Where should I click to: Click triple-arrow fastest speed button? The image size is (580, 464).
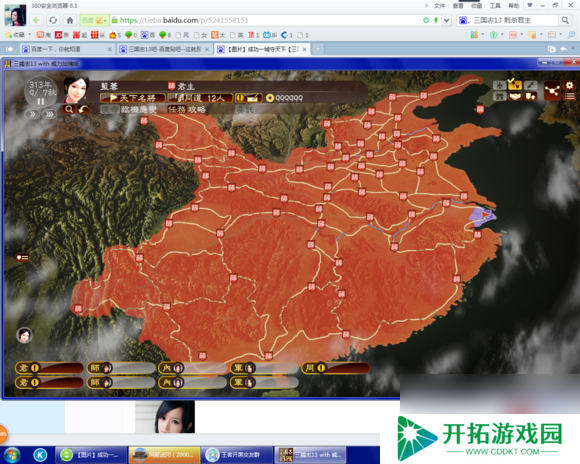click(x=49, y=114)
